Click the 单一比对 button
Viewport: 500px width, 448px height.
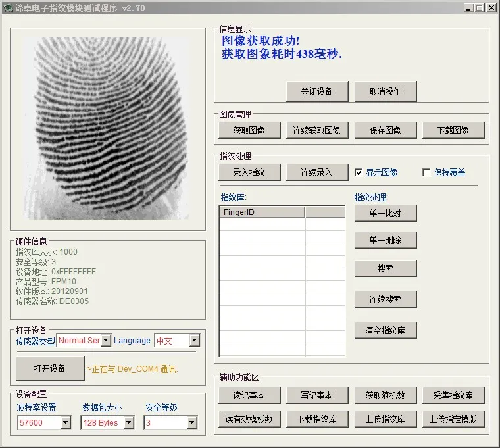click(386, 213)
